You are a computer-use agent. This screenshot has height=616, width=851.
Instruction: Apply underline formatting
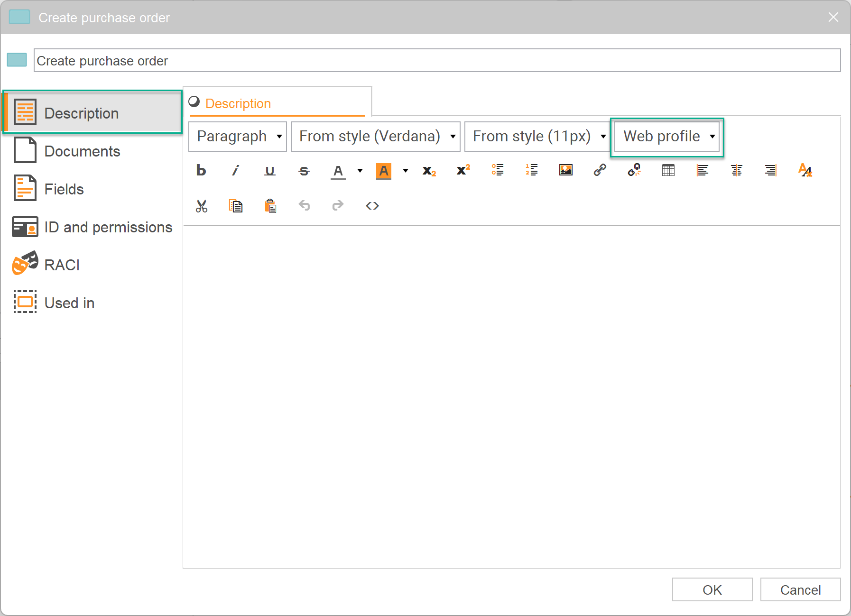[x=270, y=170]
